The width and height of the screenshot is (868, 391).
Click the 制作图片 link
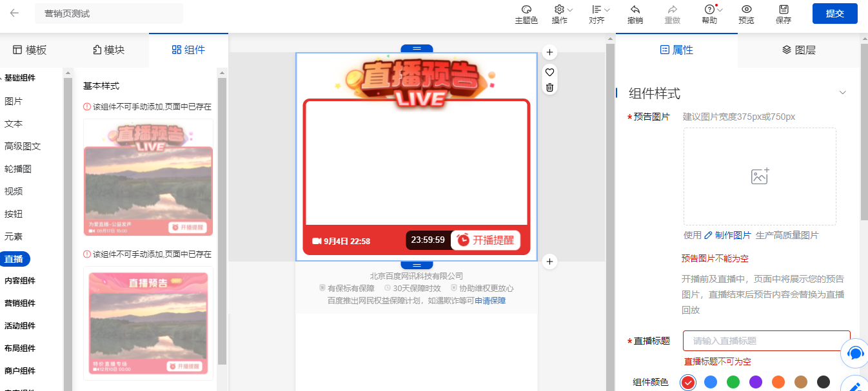[x=727, y=235]
